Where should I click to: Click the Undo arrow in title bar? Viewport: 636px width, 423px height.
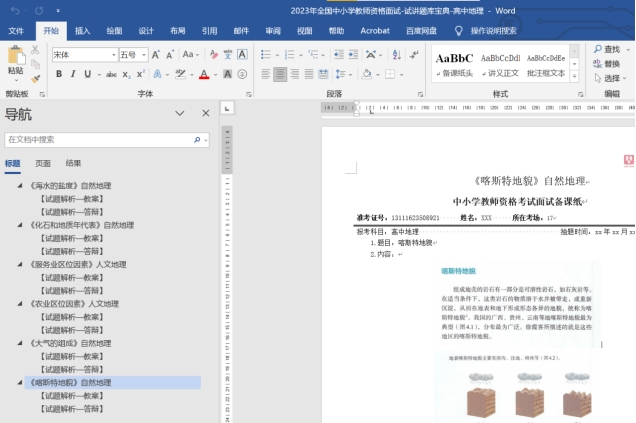pyautogui.click(x=16, y=10)
